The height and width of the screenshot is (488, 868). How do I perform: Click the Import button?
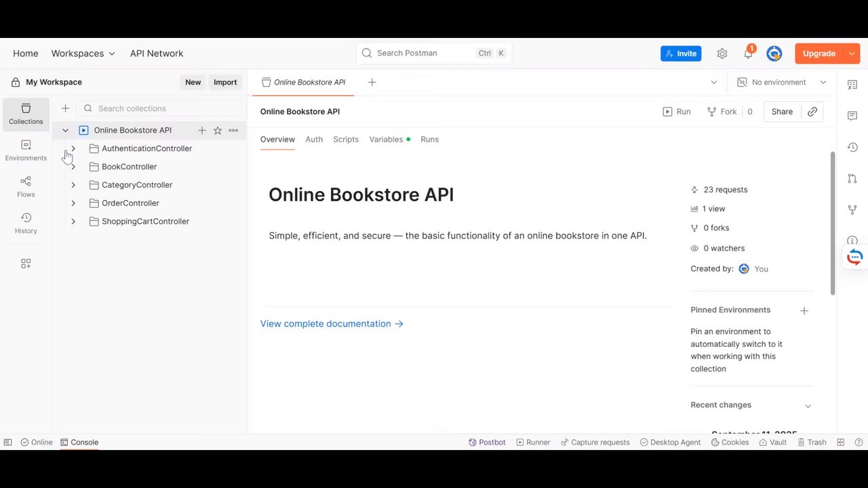[x=225, y=83]
